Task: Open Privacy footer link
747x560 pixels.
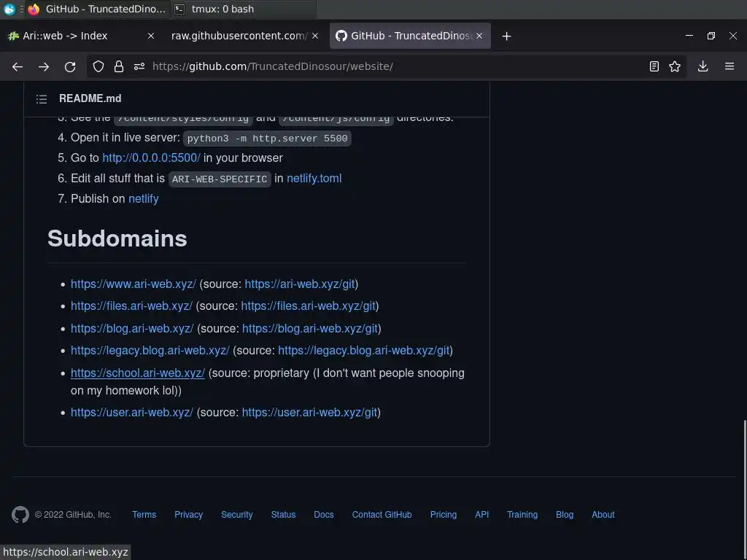Action: (188, 515)
